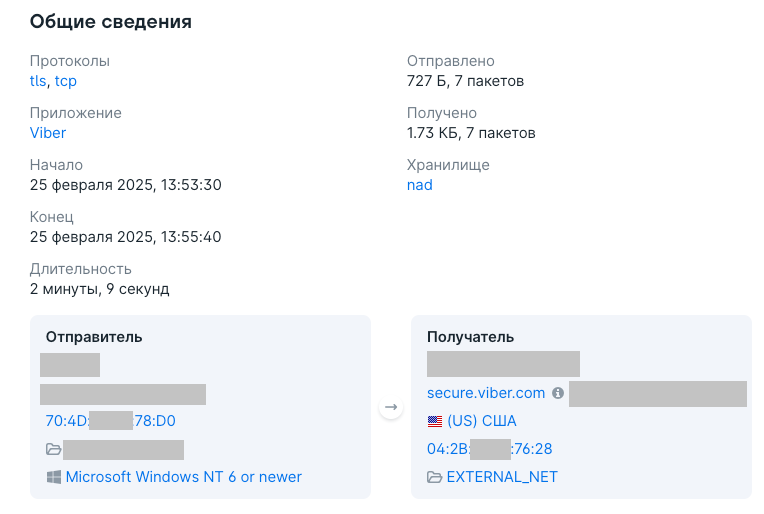Image resolution: width=764 pixels, height=514 pixels.
Task: Open the Viber application link
Action: pyautogui.click(x=48, y=133)
